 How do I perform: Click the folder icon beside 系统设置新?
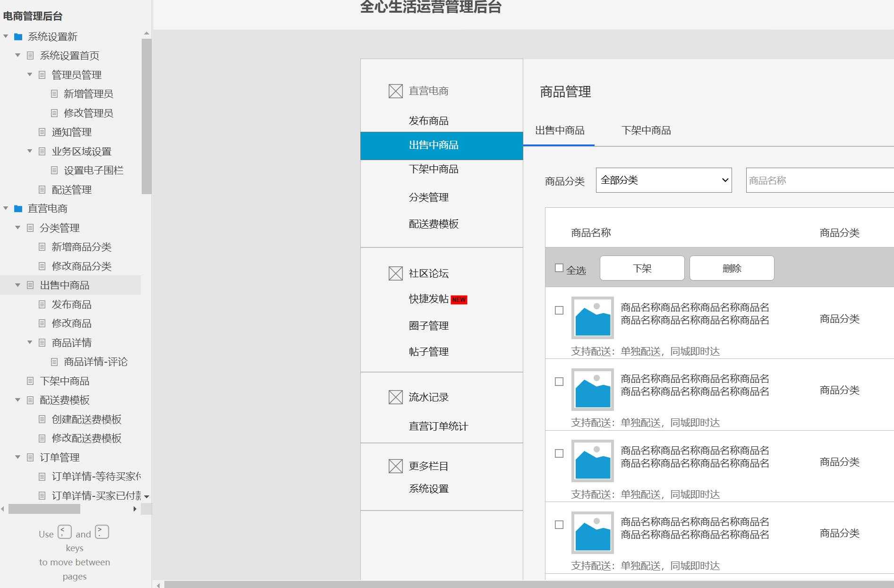(17, 36)
